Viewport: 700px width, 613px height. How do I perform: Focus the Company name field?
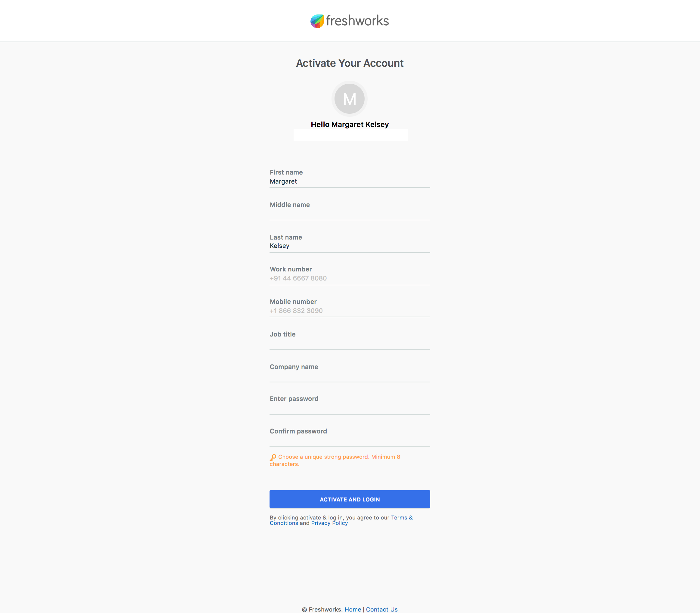(350, 376)
